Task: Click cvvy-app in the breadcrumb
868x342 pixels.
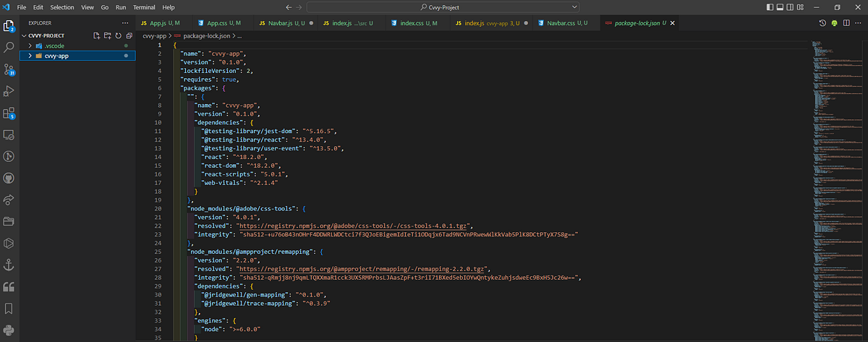Action: pos(155,35)
